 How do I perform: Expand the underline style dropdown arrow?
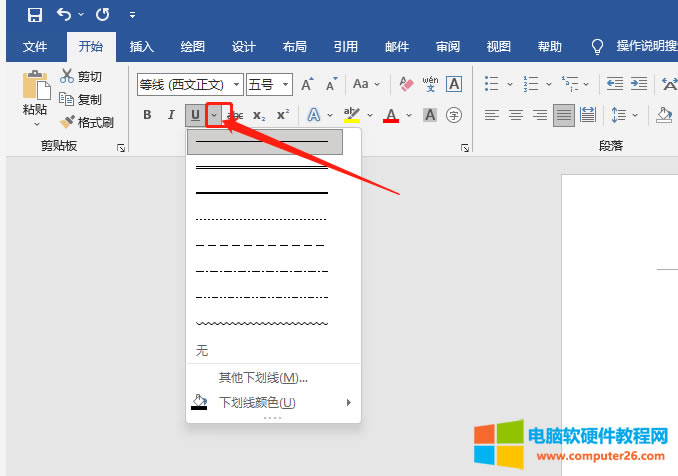215,115
